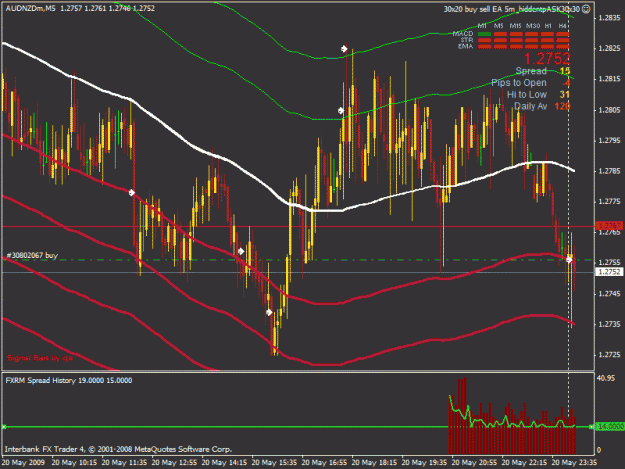Screen dimensions: 625x469
Task: Click the AUDNZDm,M5 chart title text
Action: [31, 8]
